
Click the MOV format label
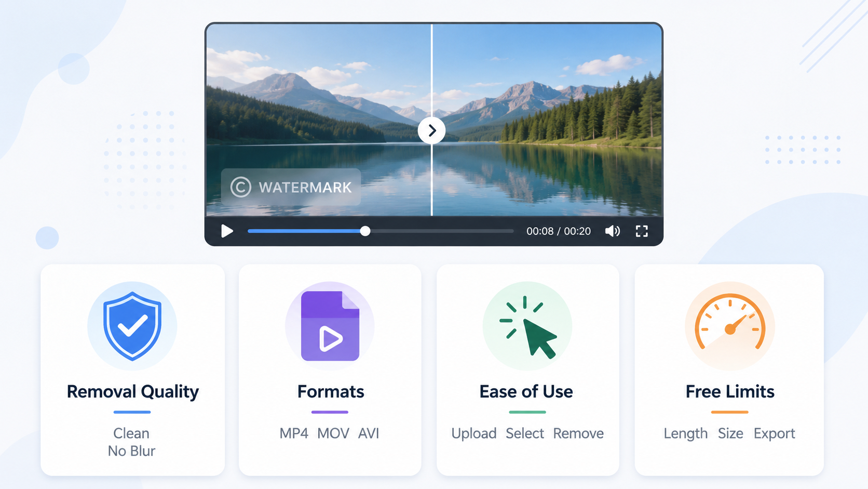[x=333, y=433]
